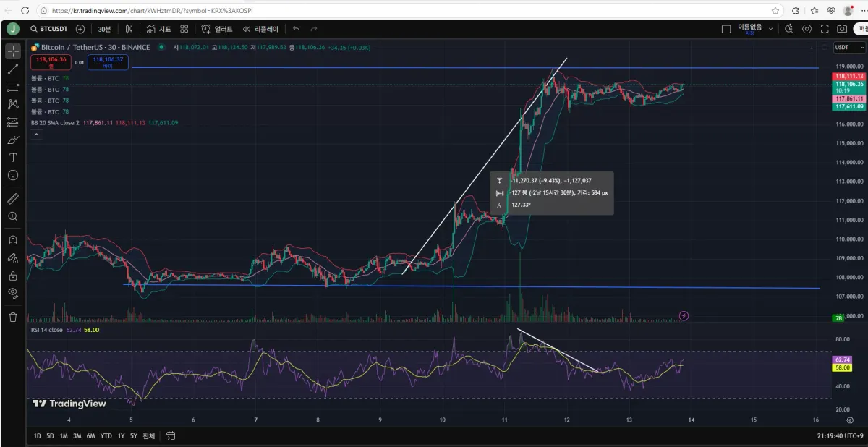Toggle lock all drawings
868x447 pixels.
tap(13, 276)
